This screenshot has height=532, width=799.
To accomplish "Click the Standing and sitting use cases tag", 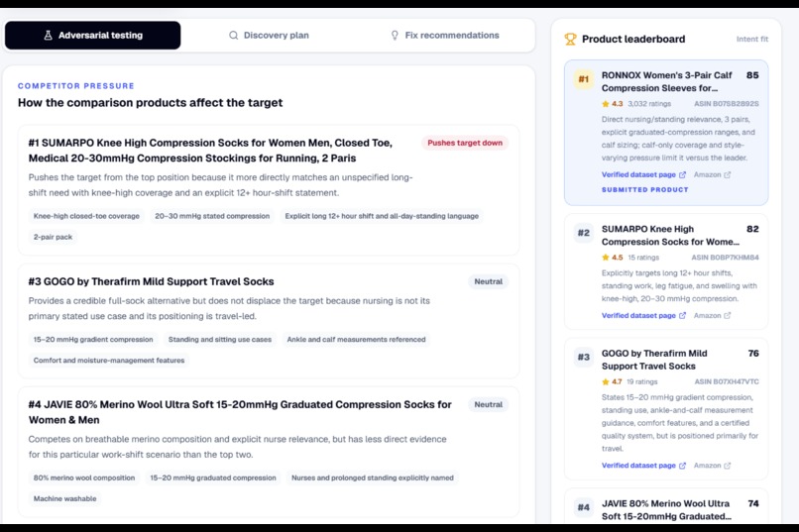I will (x=220, y=340).
